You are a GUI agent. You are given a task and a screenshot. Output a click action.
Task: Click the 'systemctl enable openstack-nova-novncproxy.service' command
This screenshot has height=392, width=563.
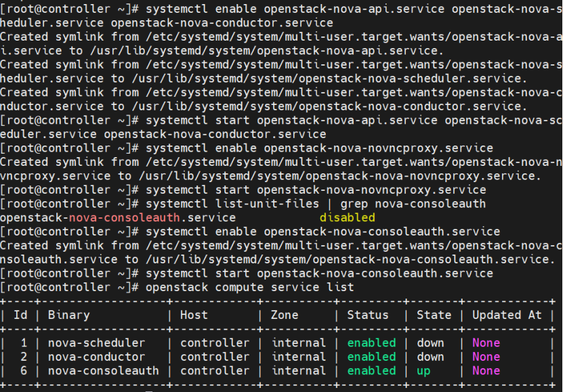tap(319, 148)
